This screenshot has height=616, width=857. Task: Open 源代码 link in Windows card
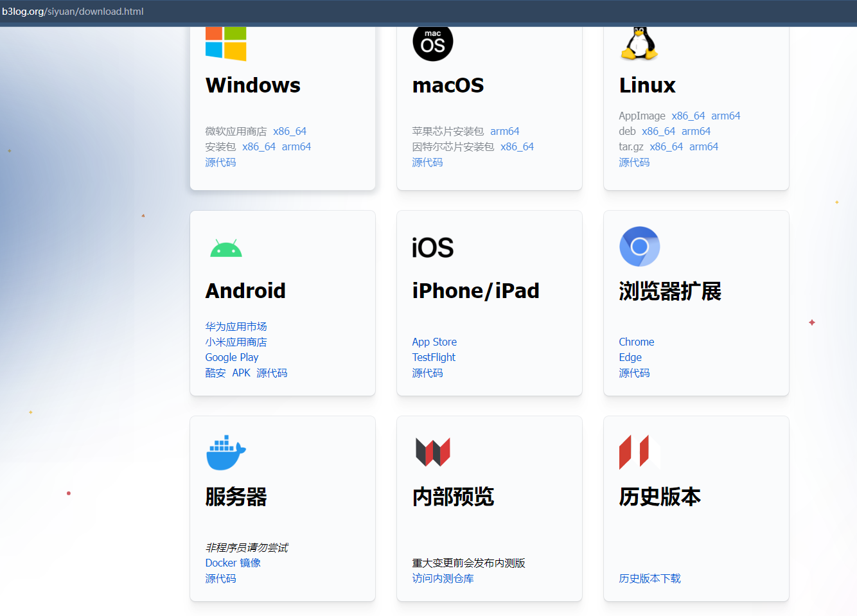[x=220, y=163]
